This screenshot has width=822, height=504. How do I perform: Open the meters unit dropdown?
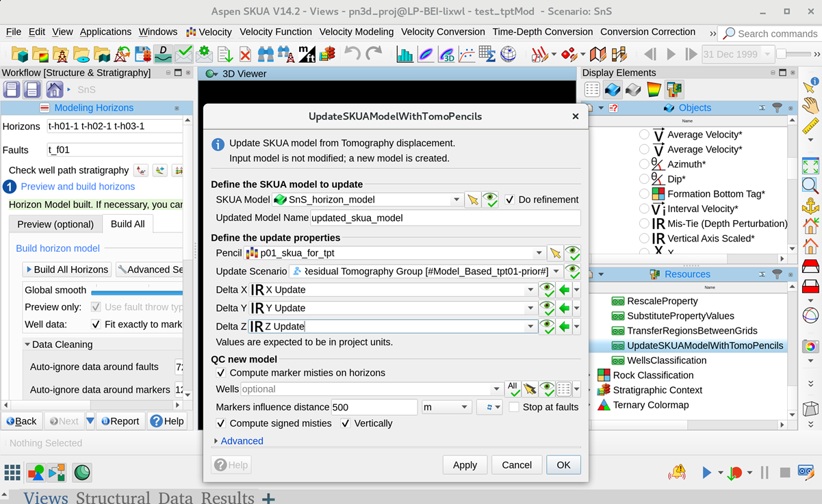click(x=446, y=407)
